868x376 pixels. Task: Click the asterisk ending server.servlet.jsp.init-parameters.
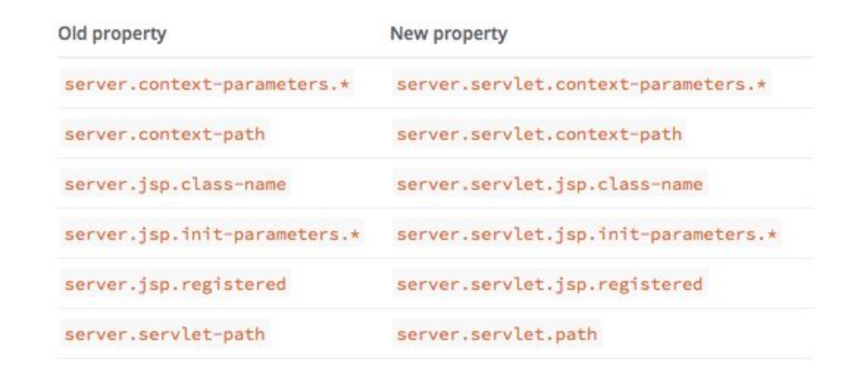point(772,234)
